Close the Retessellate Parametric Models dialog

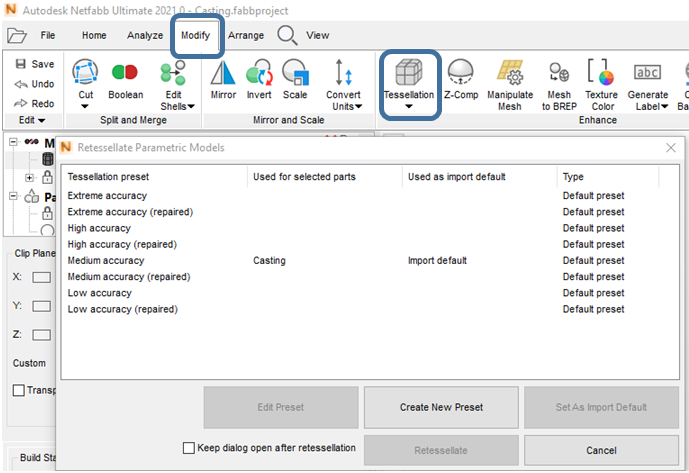pyautogui.click(x=671, y=148)
